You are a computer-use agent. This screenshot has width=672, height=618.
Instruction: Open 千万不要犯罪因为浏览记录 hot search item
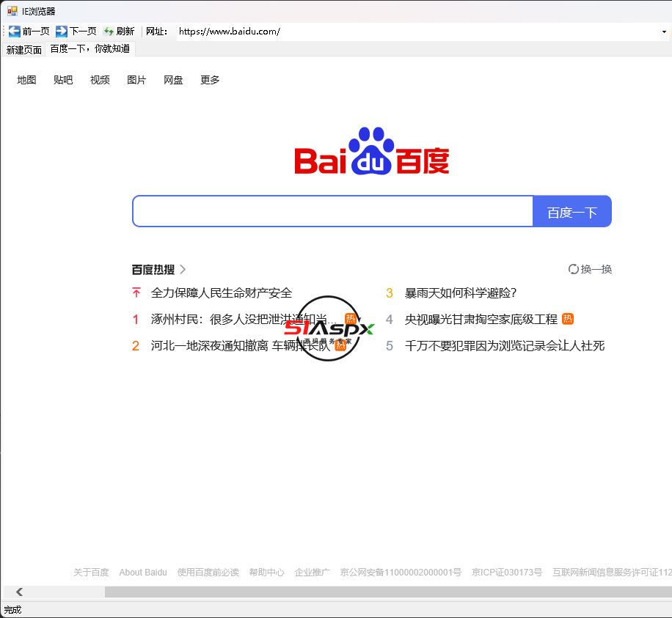tap(505, 345)
